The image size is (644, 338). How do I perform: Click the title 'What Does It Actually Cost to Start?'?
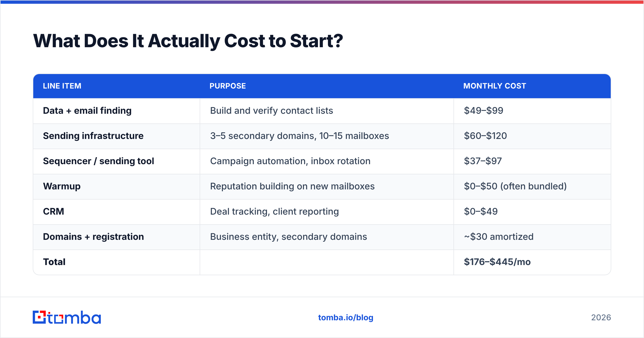point(188,41)
